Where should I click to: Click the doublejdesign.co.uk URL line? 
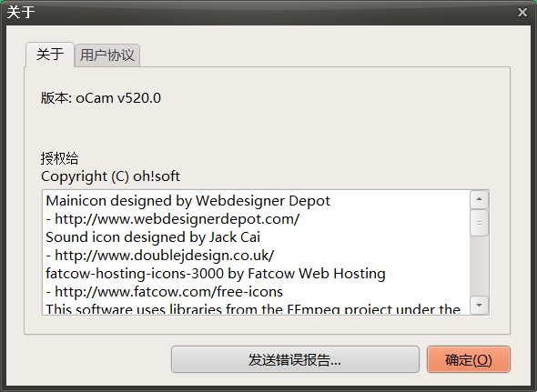coord(160,256)
